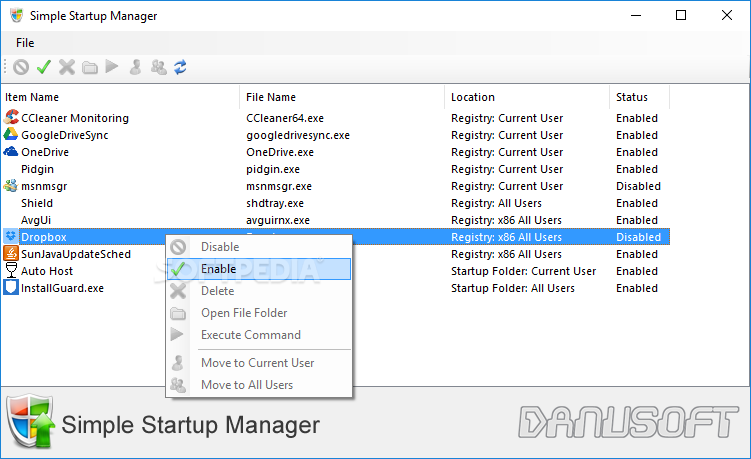
Task: Maximize the Simple Startup Manager window
Action: [x=681, y=15]
